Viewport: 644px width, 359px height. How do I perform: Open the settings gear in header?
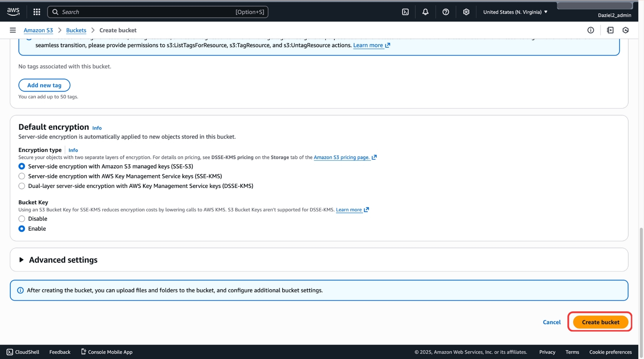coord(466,12)
